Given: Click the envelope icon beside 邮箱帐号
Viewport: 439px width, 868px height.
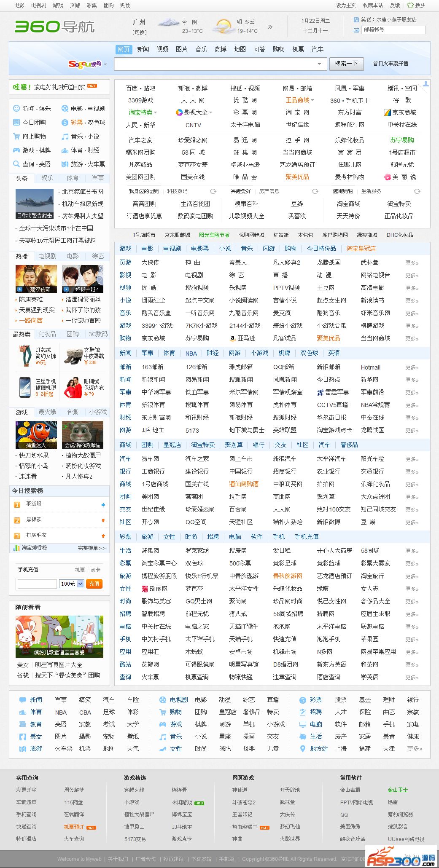Looking at the screenshot, I should pyautogui.click(x=356, y=30).
